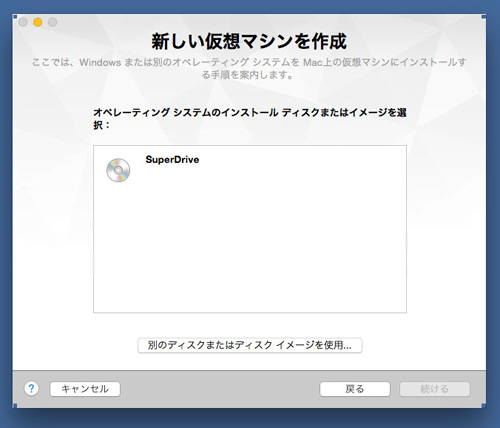Click the grayed-out close window button
The height and width of the screenshot is (428, 500).
(23, 22)
